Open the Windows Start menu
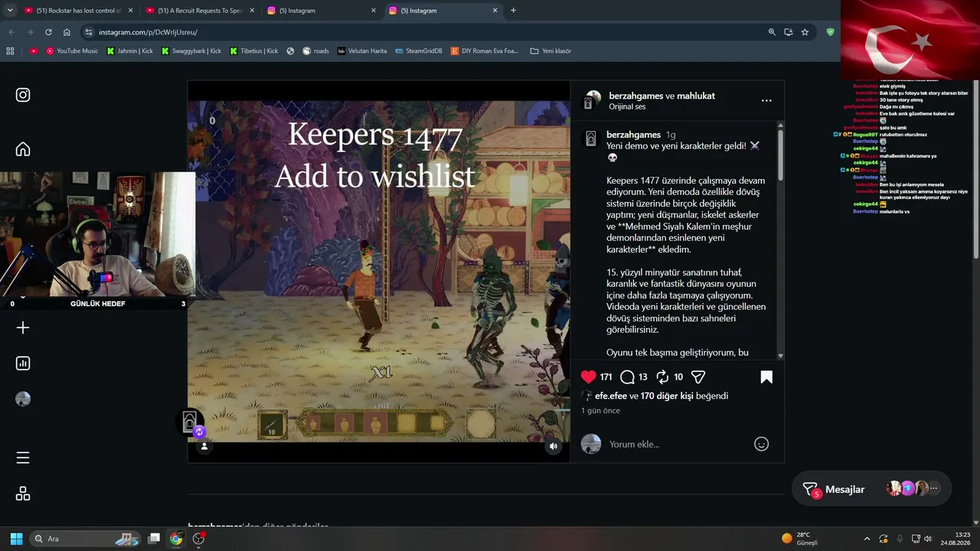980x551 pixels. 16,539
